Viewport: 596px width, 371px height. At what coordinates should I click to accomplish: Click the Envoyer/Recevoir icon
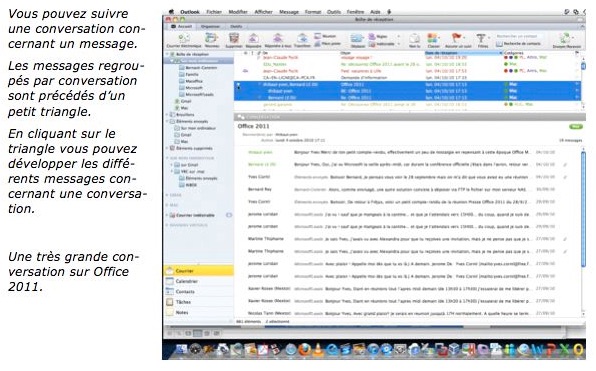(x=566, y=38)
